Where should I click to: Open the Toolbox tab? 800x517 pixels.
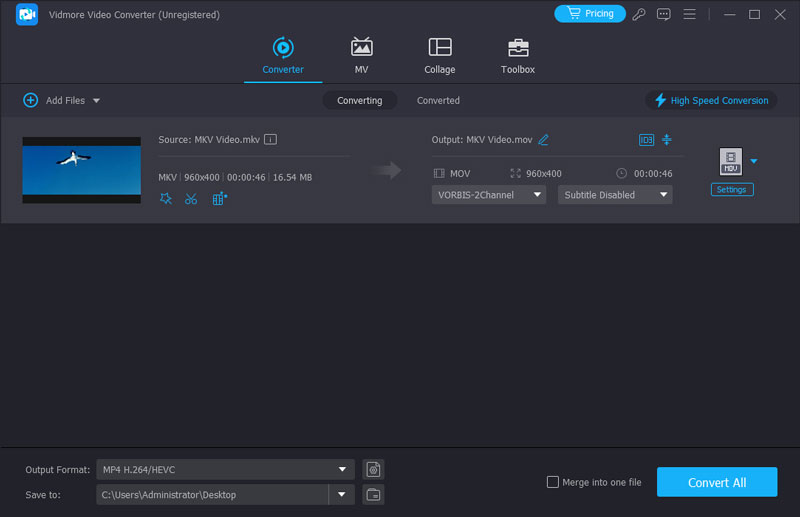pyautogui.click(x=517, y=56)
